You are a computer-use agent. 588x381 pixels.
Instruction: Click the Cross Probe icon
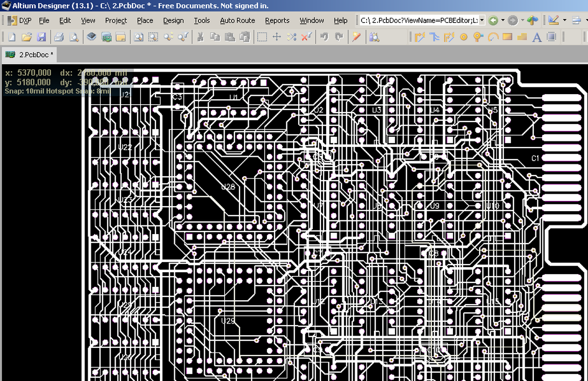(356, 37)
